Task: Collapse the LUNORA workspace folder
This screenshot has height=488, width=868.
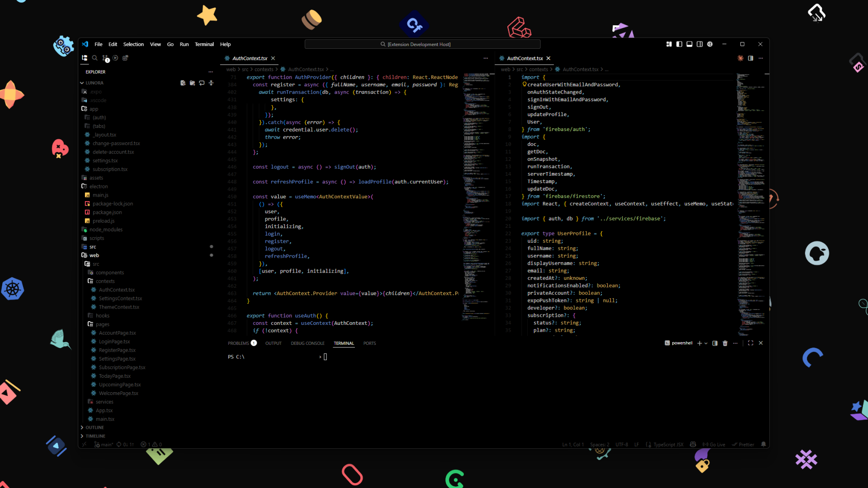Action: click(82, 83)
